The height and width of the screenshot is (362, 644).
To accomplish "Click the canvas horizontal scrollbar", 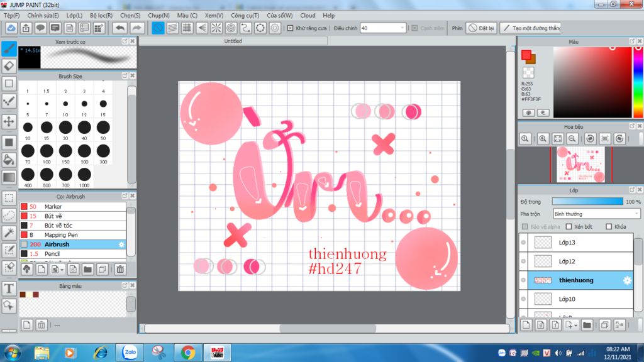I will click(327, 328).
